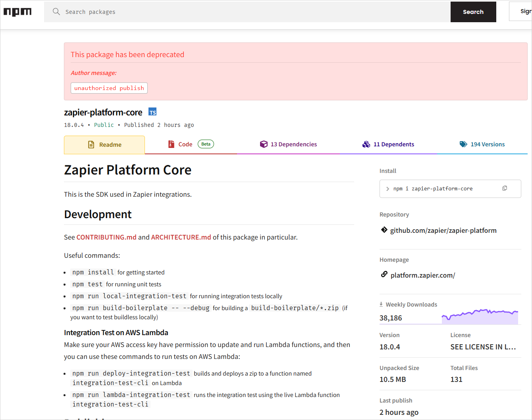
Task: Open the 194 Versions tab
Action: pyautogui.click(x=488, y=144)
